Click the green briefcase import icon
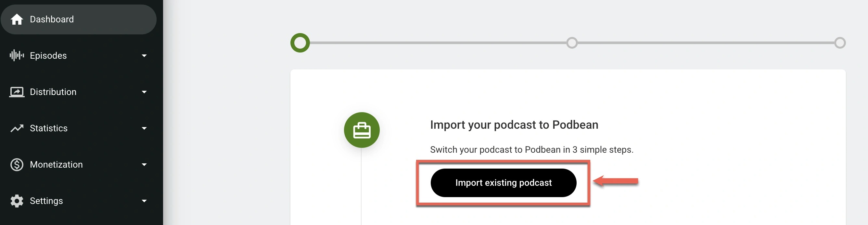Screen dimensions: 868x225 coord(362,130)
